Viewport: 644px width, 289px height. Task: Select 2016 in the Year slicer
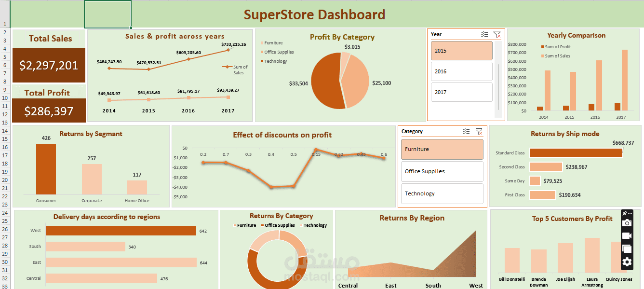click(462, 71)
